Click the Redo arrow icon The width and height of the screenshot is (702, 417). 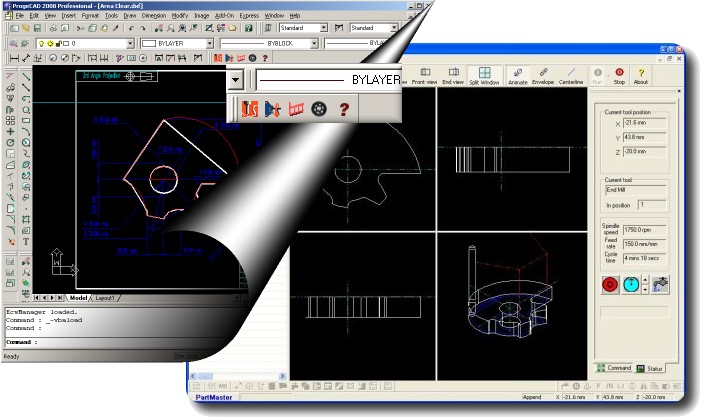(143, 28)
